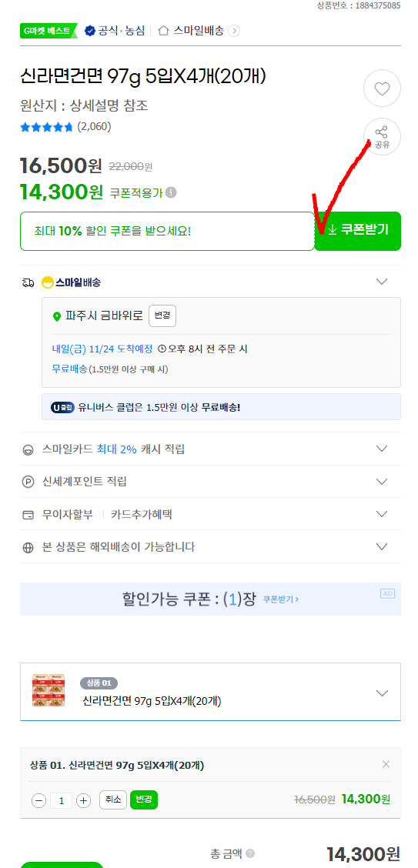Add product to wishlist with heart icon
The height and width of the screenshot is (868, 418).
(x=382, y=88)
